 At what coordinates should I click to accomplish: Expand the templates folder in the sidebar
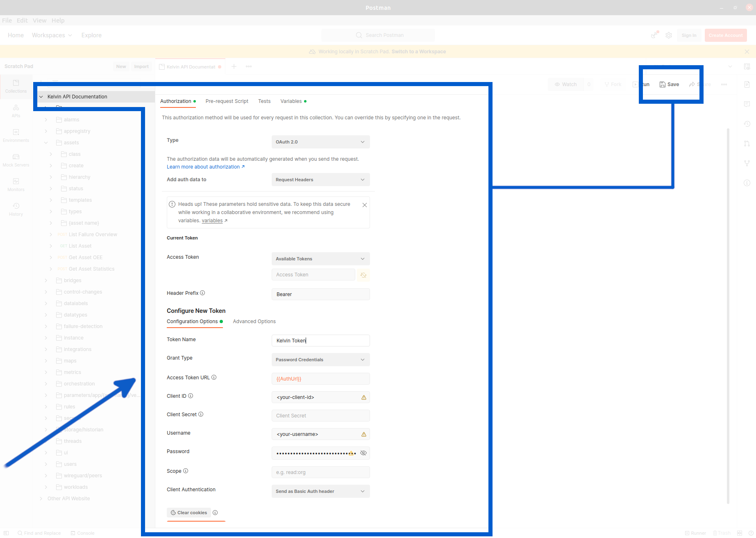(x=51, y=200)
